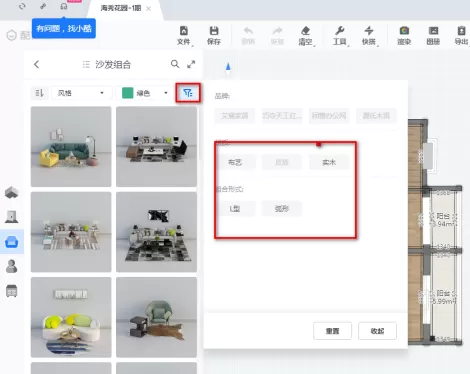Click the refresh icon at top left
The image size is (470, 374).
coord(22,6)
